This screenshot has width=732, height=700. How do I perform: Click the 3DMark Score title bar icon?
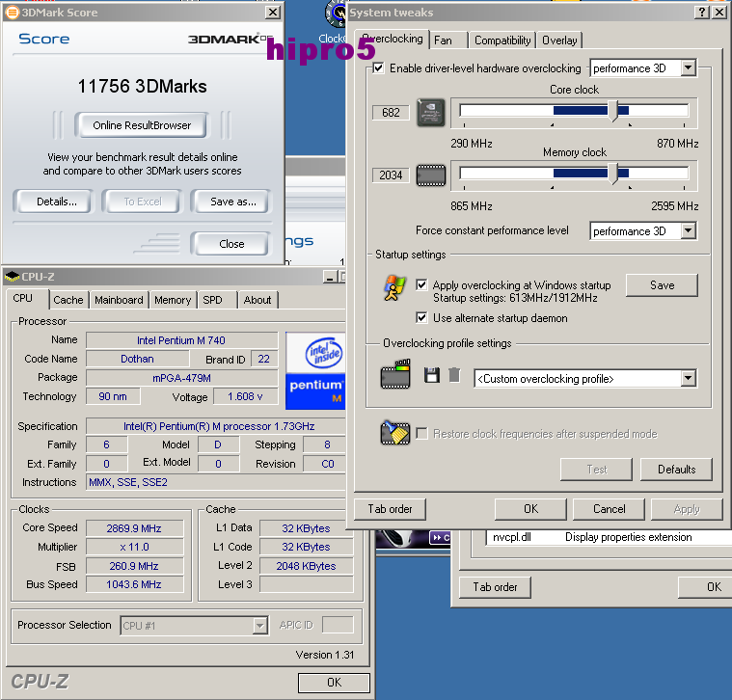tap(12, 13)
